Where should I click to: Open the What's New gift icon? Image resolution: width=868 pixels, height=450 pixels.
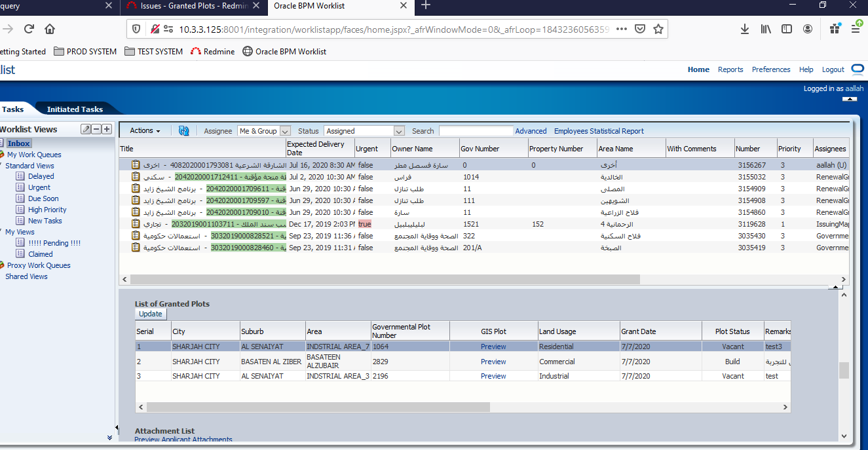coord(835,29)
